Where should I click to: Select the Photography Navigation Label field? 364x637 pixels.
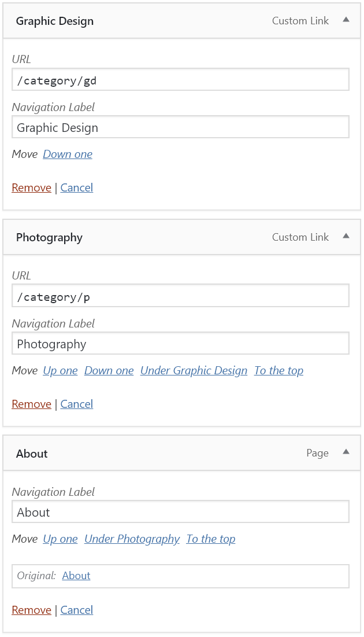[180, 343]
